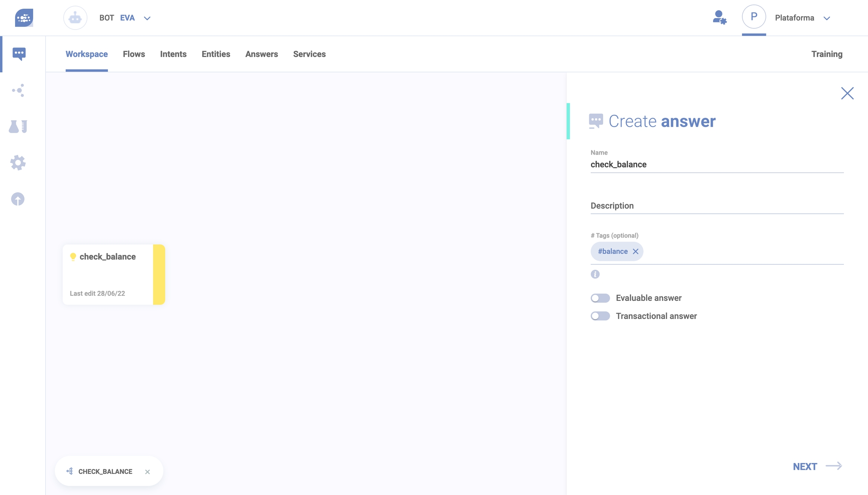Expand the Plataforma account menu
868x495 pixels.
pos(827,18)
